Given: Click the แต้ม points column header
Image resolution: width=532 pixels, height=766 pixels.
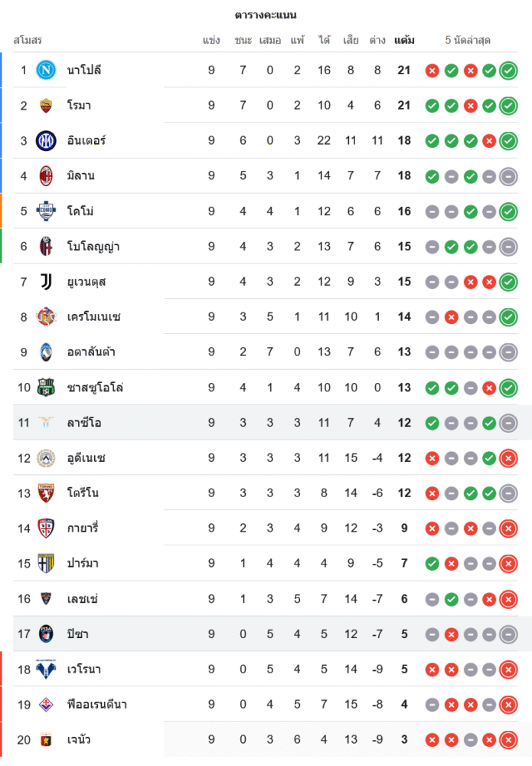Looking at the screenshot, I should coord(404,40).
